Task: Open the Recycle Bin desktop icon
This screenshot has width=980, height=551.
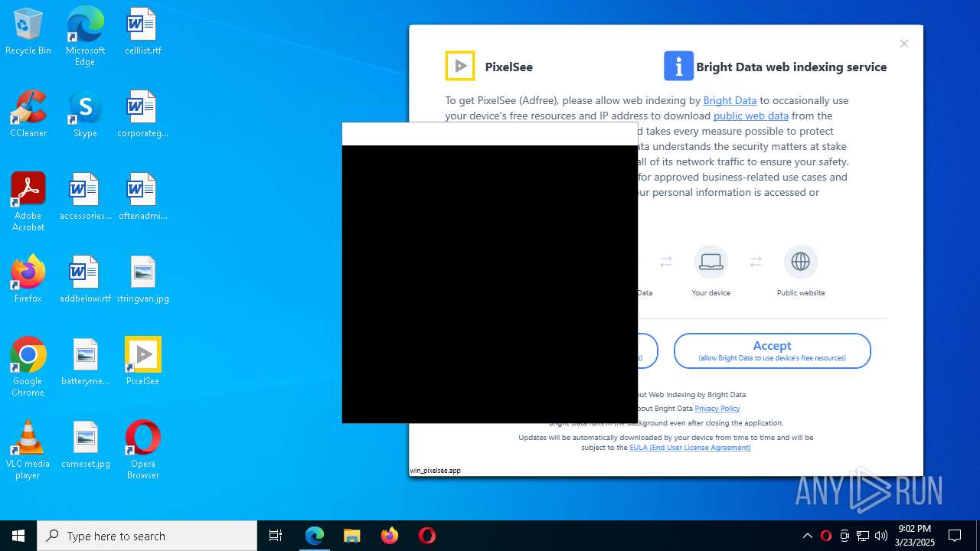Action: 28,31
